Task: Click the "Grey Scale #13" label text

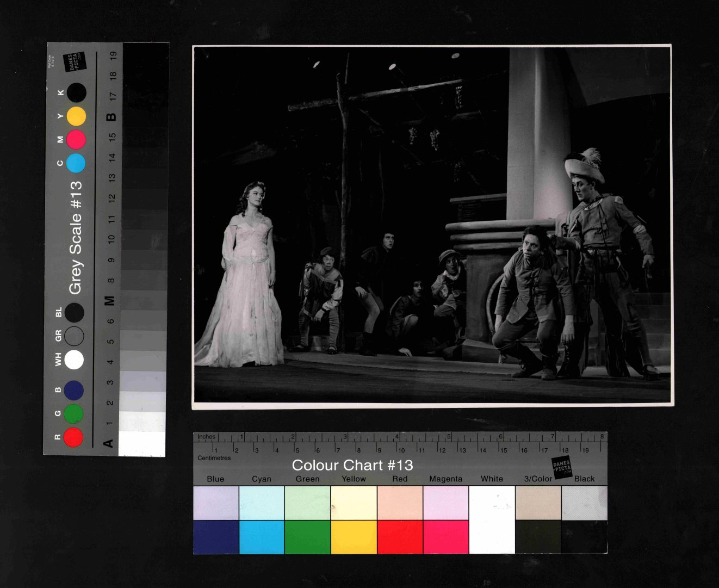Action: pyautogui.click(x=75, y=238)
